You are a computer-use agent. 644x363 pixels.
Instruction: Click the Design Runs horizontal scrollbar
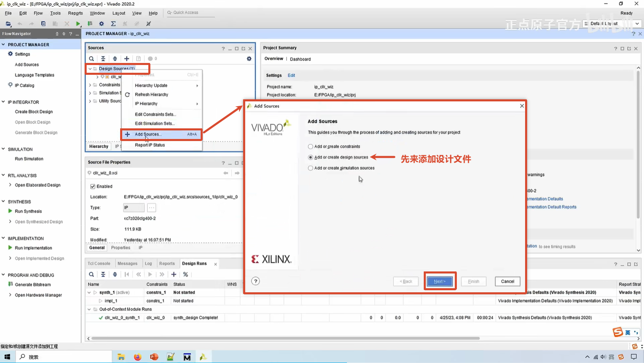point(285,338)
